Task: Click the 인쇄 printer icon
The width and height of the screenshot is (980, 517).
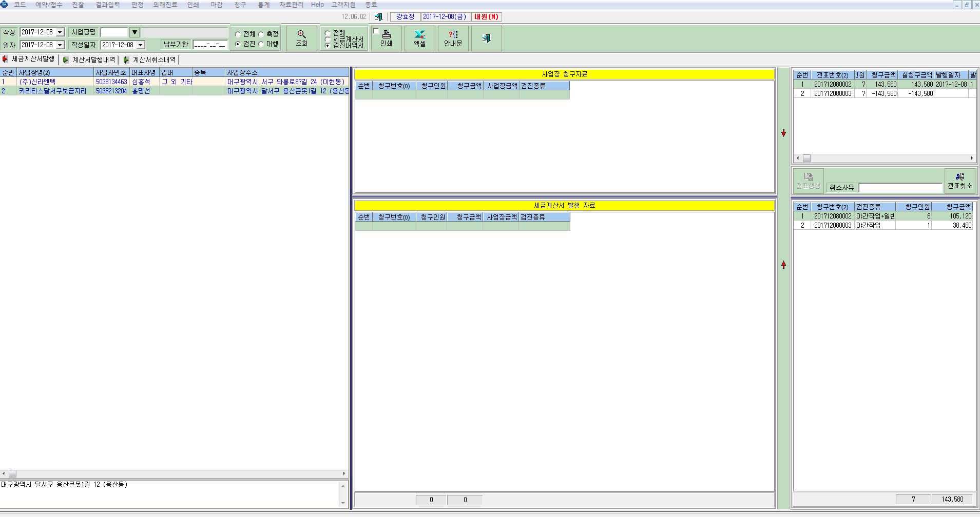Action: point(387,38)
